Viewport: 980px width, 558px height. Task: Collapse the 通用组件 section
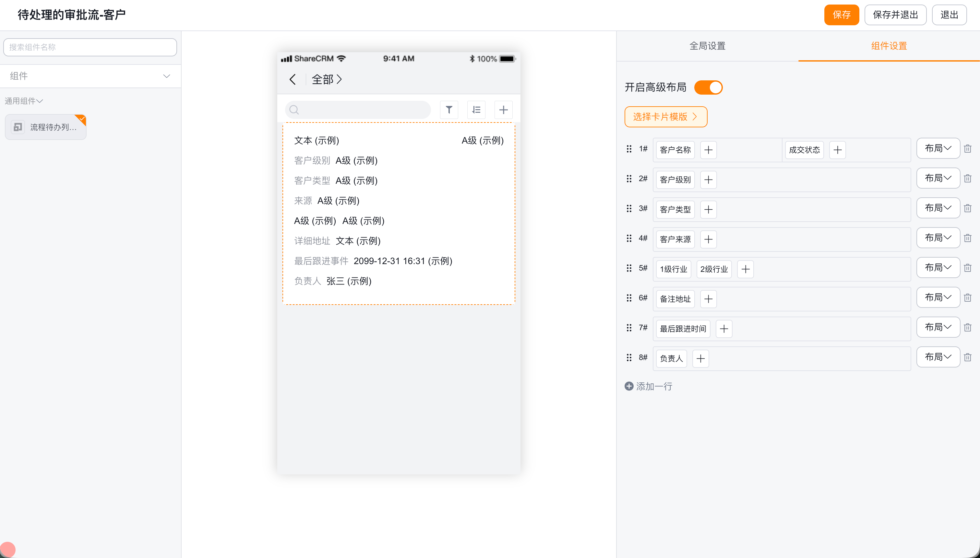coord(24,101)
